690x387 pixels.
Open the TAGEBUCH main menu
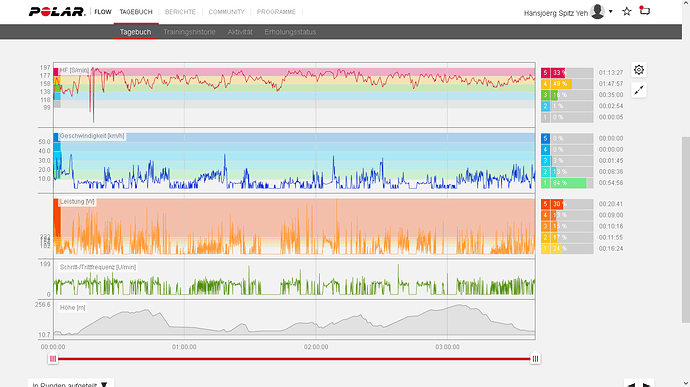click(x=136, y=12)
